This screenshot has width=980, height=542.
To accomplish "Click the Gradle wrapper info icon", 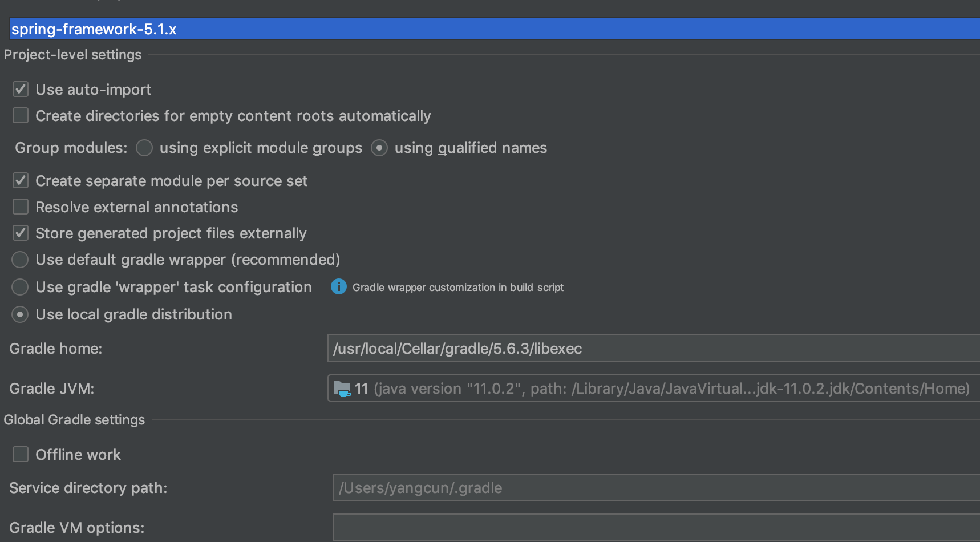I will pos(338,286).
